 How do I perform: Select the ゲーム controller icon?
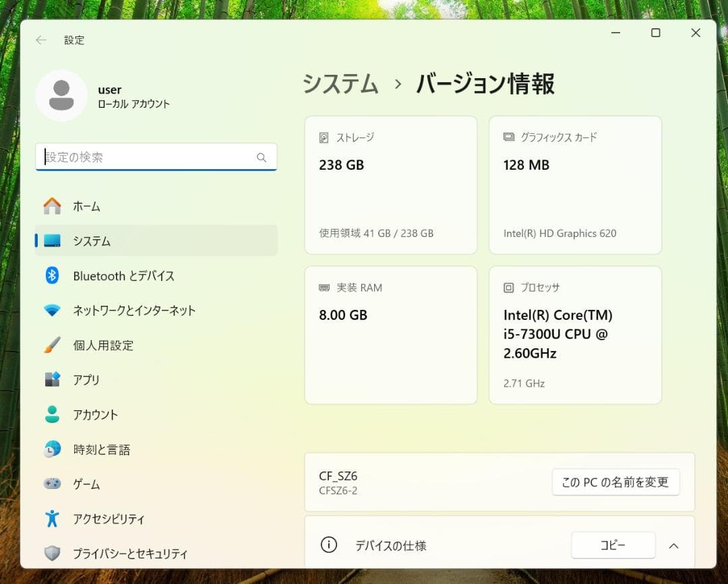coord(53,484)
